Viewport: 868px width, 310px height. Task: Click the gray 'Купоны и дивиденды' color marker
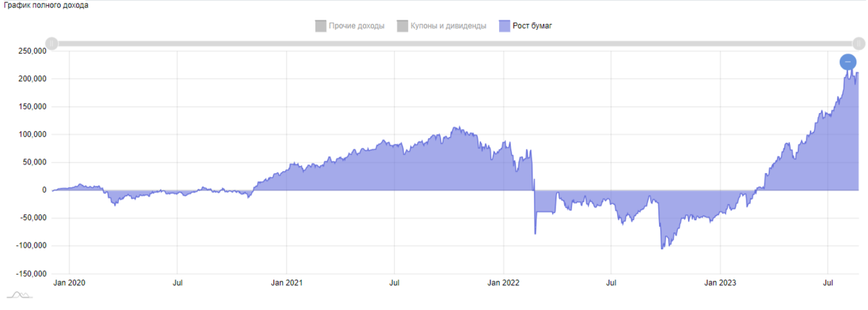(x=402, y=26)
